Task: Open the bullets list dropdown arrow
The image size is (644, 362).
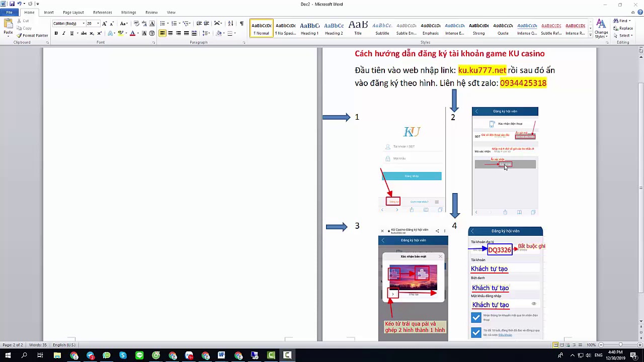Action: coord(168,24)
